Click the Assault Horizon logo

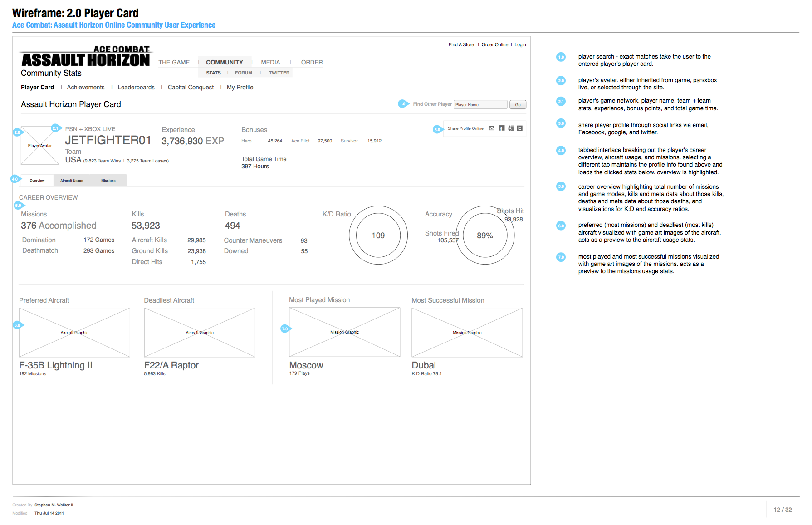pos(85,57)
